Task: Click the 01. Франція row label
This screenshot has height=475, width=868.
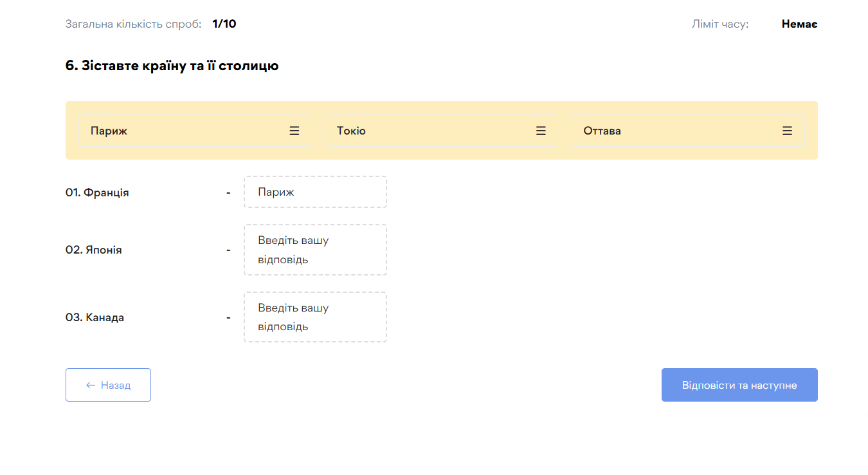Action: coord(97,192)
